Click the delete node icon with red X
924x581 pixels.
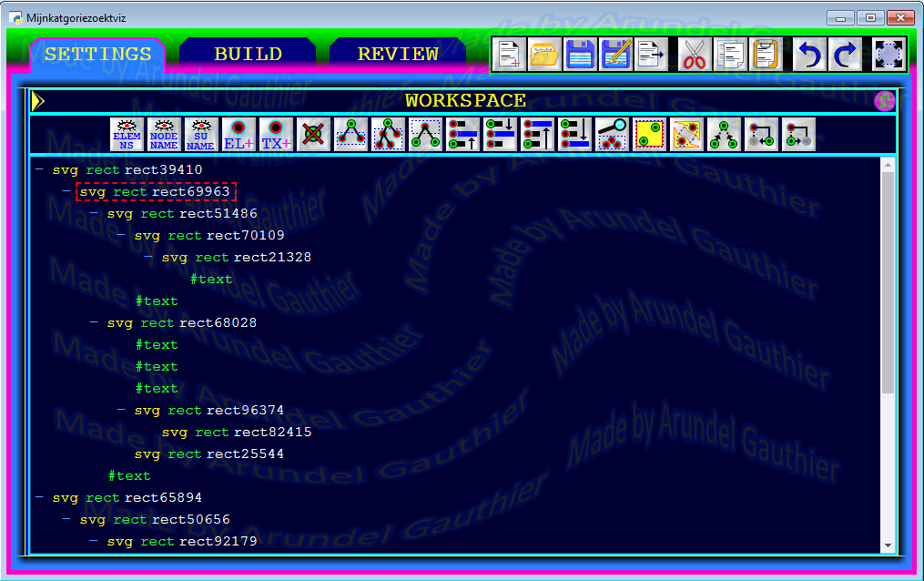point(313,135)
